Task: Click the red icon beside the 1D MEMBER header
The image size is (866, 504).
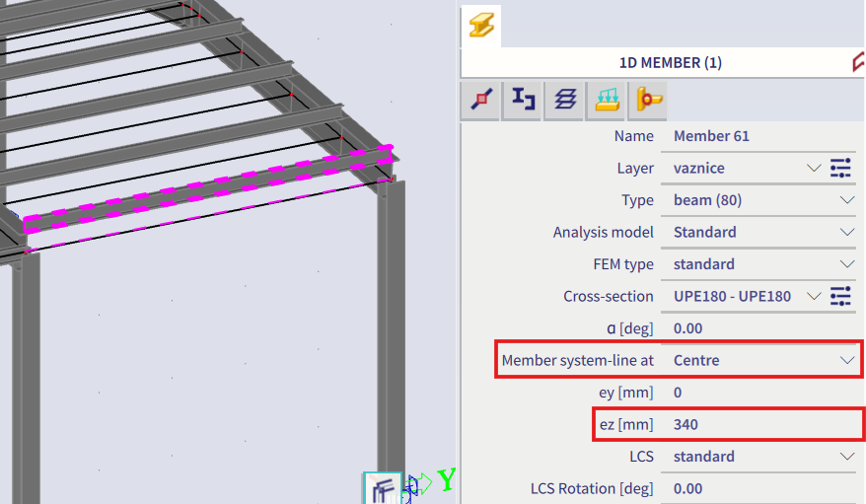Action: click(x=858, y=62)
